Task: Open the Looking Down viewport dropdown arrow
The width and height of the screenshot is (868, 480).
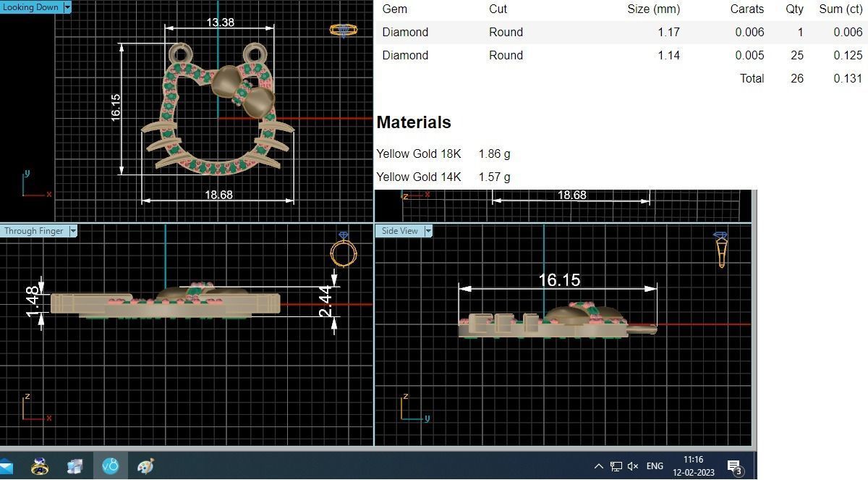Action: [67, 7]
